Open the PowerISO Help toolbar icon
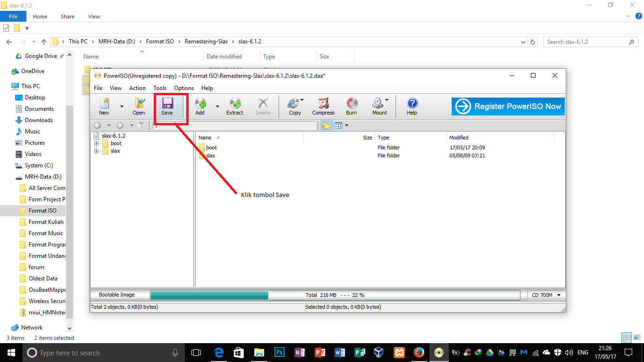This screenshot has height=362, width=644. (x=412, y=107)
